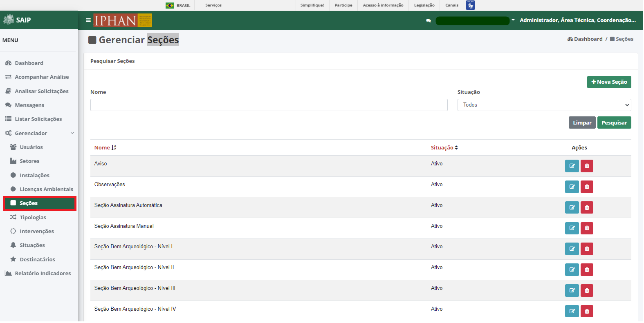
Task: Open the Situação dropdown showing Todos
Action: [x=544, y=105]
